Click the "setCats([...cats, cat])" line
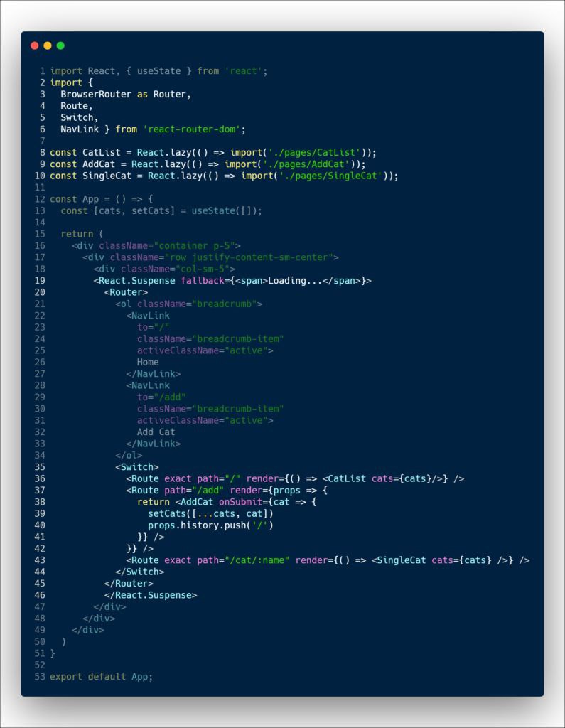Viewport: 565px width, 728px height. pos(210,513)
